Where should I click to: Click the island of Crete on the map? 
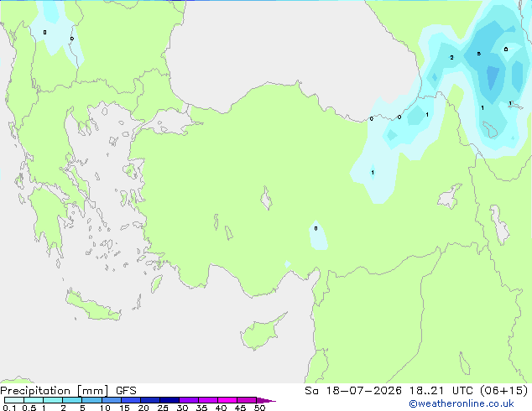point(92,306)
